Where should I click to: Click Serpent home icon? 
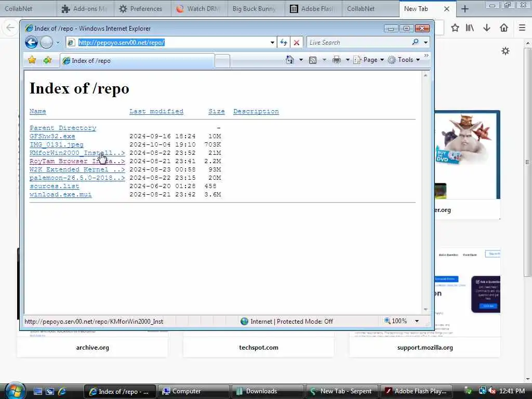click(504, 28)
